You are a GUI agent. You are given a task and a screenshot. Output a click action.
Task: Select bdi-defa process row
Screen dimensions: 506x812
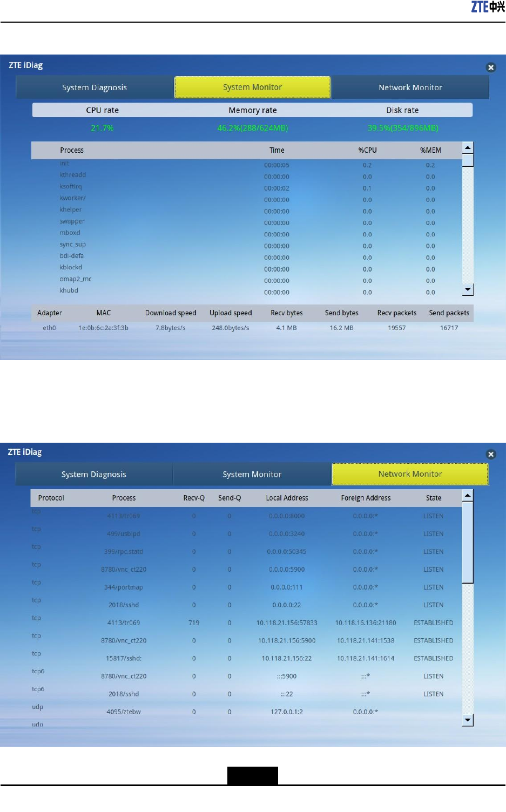coord(247,257)
